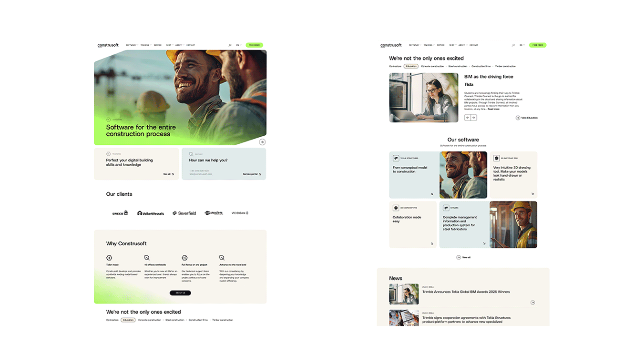Enable the Contractors filter
This screenshot has height=362, width=644.
tap(112, 320)
